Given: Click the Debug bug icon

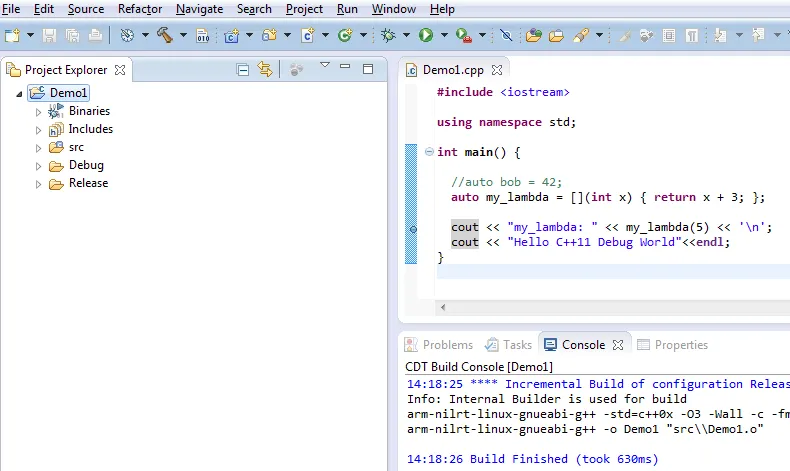Looking at the screenshot, I should tap(388, 35).
